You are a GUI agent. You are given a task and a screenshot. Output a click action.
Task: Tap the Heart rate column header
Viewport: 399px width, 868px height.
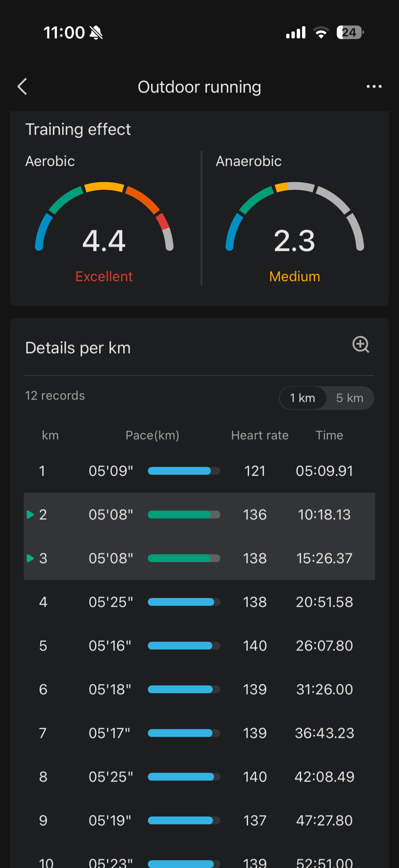coord(260,435)
